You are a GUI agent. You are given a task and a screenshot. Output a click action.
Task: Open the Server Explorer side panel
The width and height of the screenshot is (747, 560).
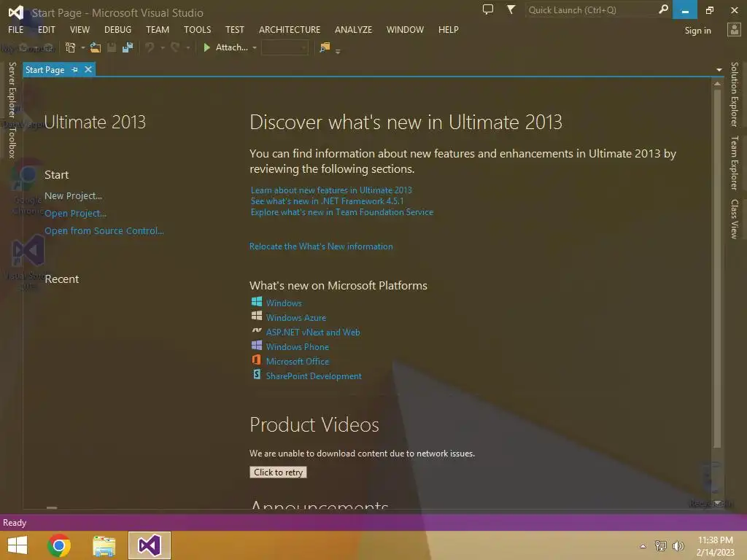12,90
